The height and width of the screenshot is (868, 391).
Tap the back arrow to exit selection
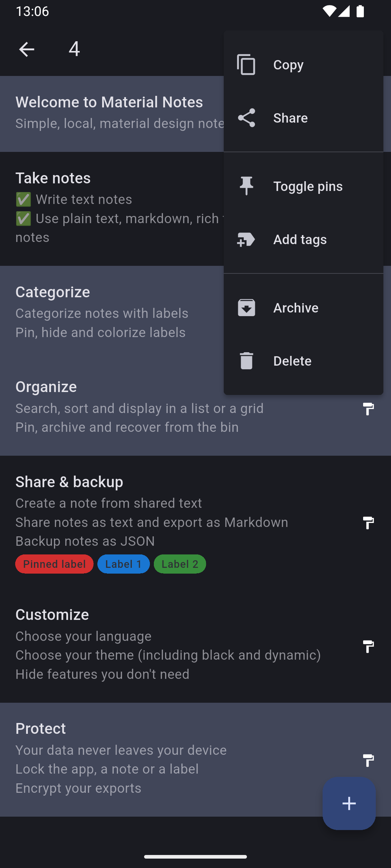pos(26,49)
